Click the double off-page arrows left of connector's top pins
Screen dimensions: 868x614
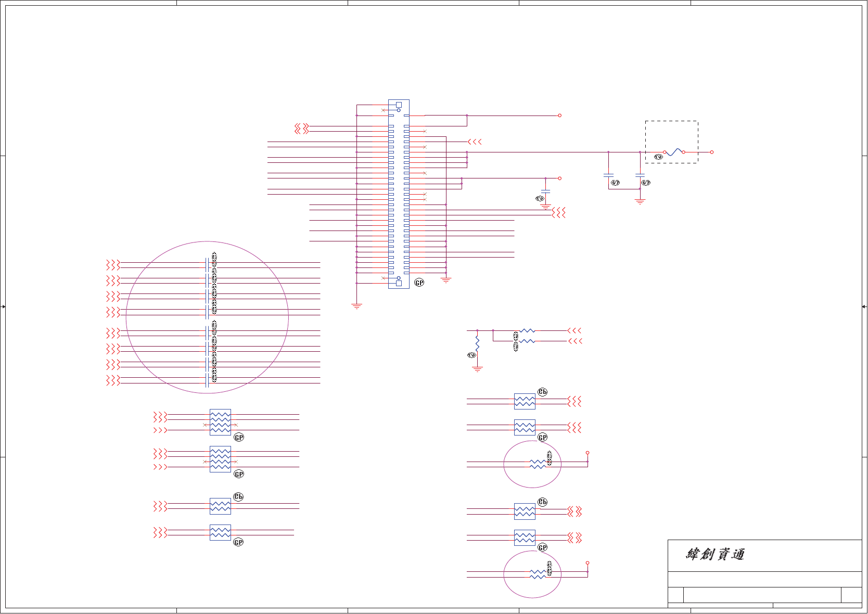coord(302,129)
